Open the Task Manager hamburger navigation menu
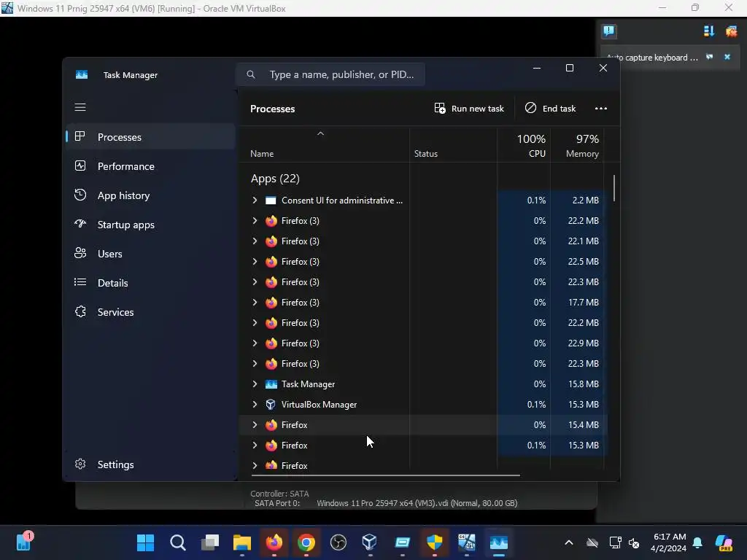 (x=80, y=107)
